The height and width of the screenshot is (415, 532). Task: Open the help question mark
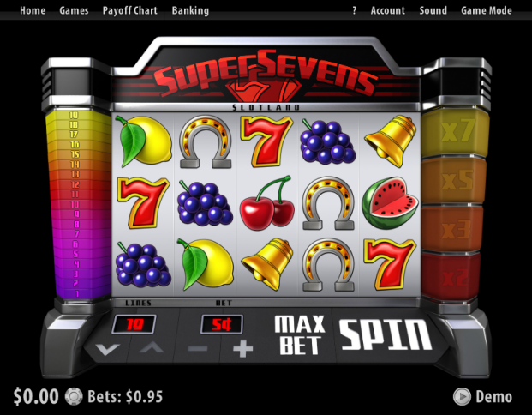coord(354,10)
